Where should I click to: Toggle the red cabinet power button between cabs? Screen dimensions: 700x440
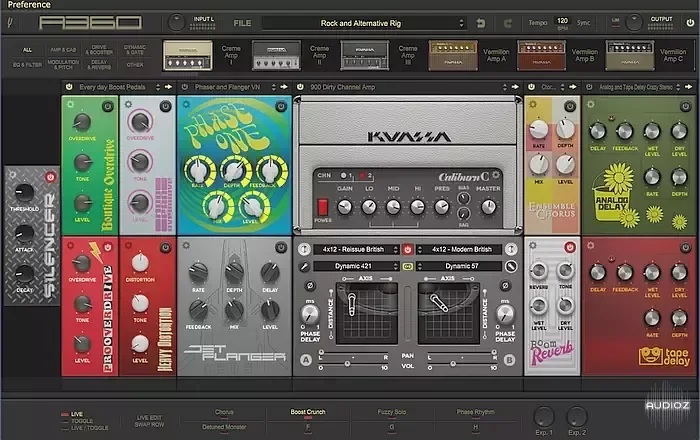tap(407, 249)
